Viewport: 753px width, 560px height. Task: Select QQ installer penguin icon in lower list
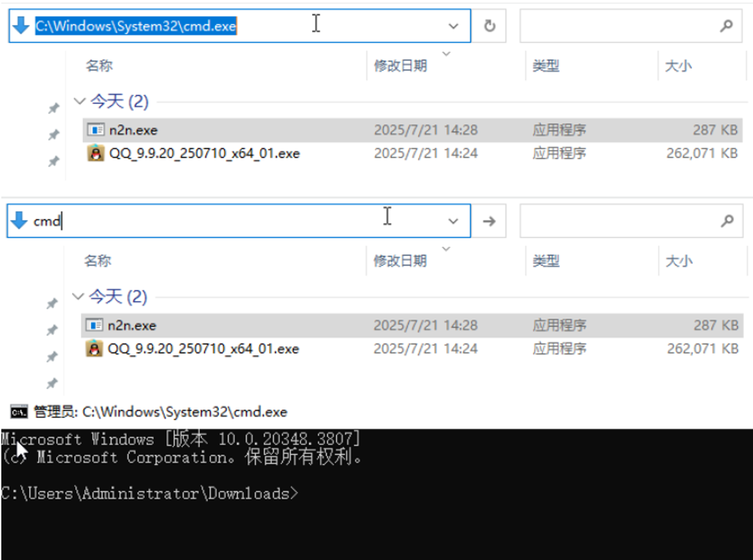[x=94, y=348]
